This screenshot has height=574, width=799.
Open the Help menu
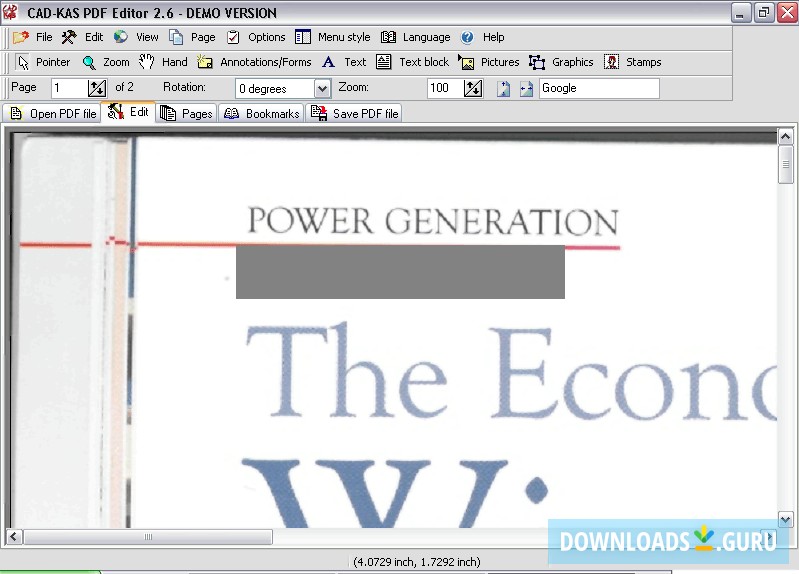(493, 37)
